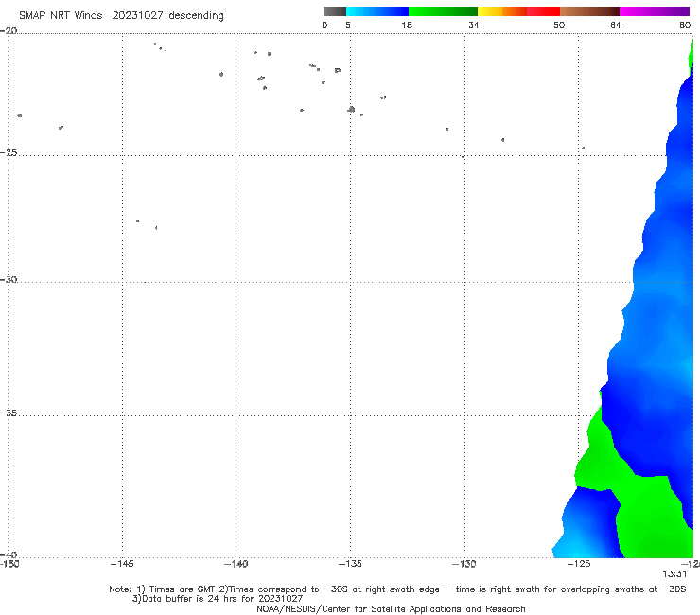The image size is (700, 615).
Task: Click the small green patch at the top of the swath
Action: click(x=691, y=58)
